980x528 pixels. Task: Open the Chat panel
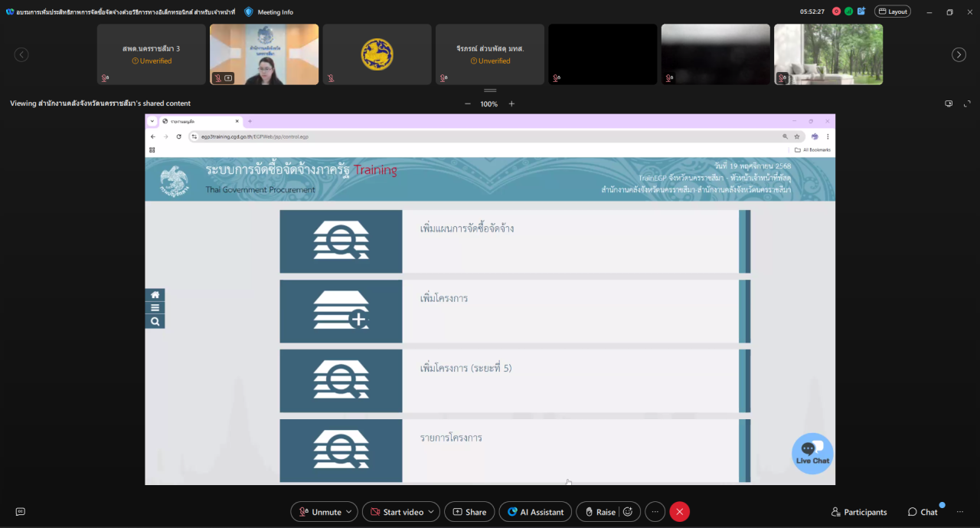[923, 512]
